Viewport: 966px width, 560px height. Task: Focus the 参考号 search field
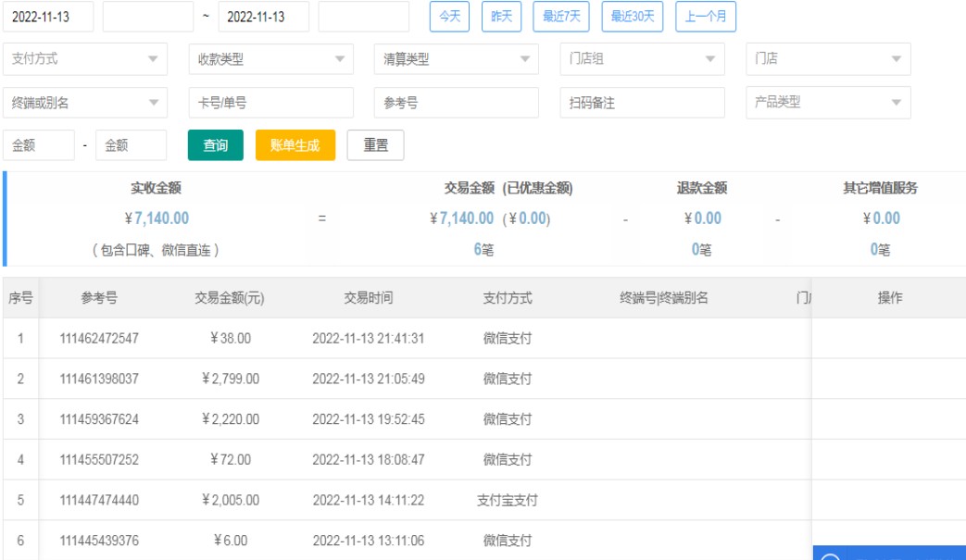click(456, 103)
